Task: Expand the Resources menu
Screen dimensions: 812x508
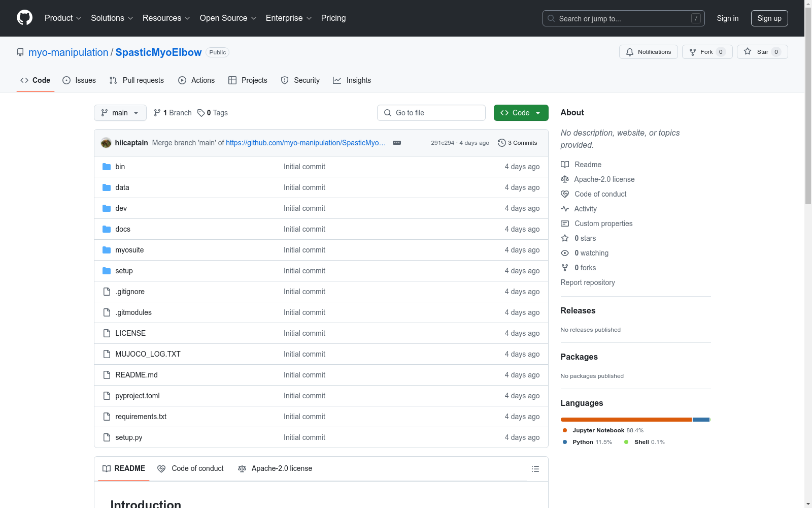Action: (166, 18)
